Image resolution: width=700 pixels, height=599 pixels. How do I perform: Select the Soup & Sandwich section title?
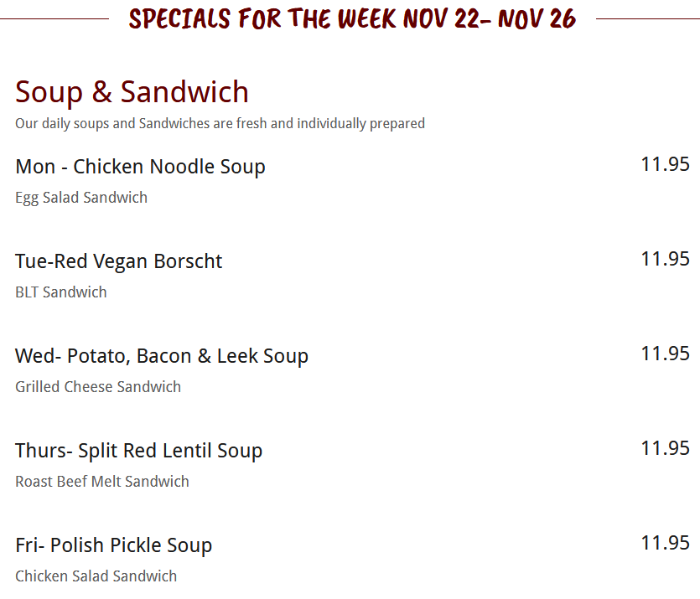(132, 91)
